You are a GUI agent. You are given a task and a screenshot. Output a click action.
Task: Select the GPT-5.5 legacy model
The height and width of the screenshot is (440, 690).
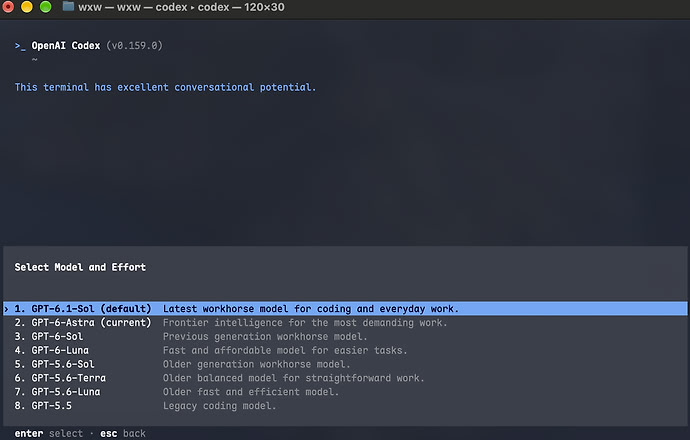(345, 406)
